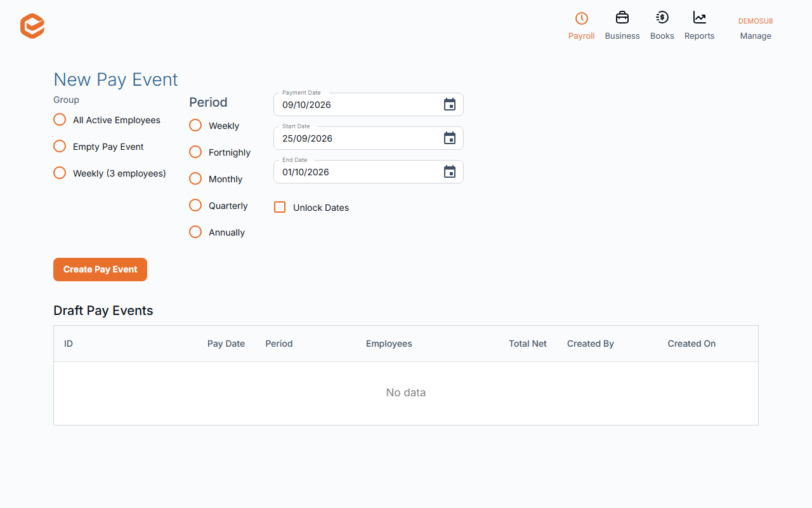The height and width of the screenshot is (508, 812).
Task: Open the Business briefcase icon
Action: pos(622,18)
